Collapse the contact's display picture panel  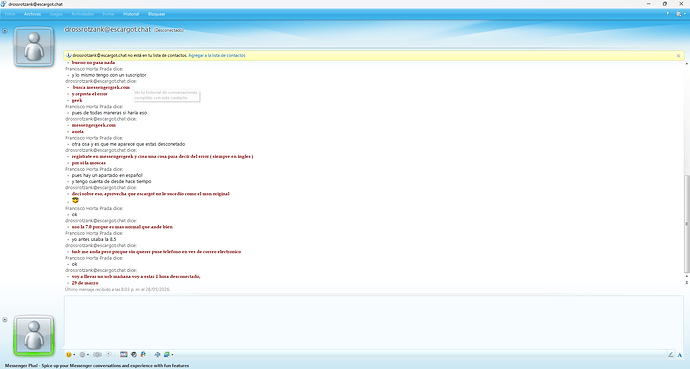coord(5,31)
